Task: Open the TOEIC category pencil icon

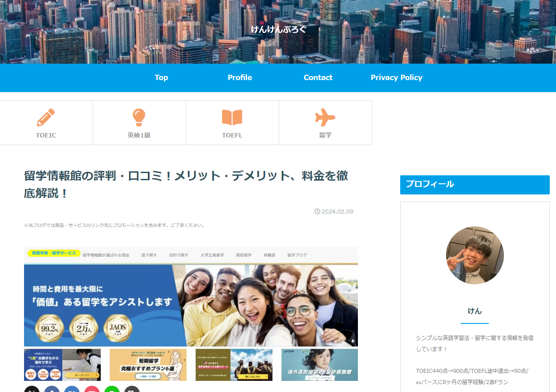Action: [x=46, y=117]
